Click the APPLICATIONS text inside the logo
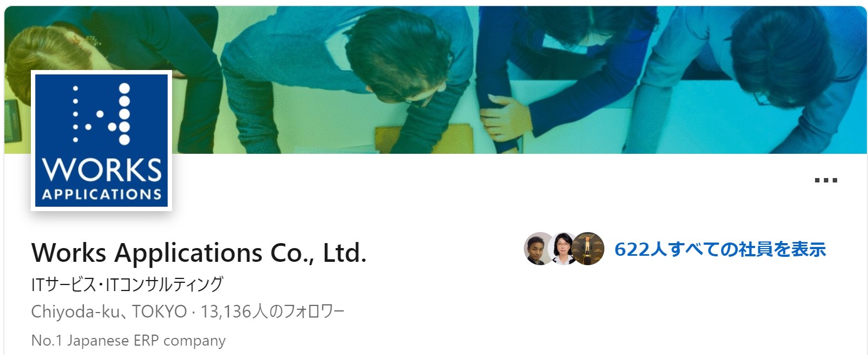 tap(102, 195)
